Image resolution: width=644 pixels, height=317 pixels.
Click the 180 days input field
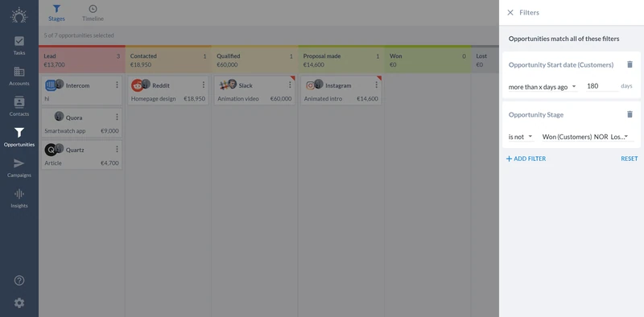click(602, 86)
